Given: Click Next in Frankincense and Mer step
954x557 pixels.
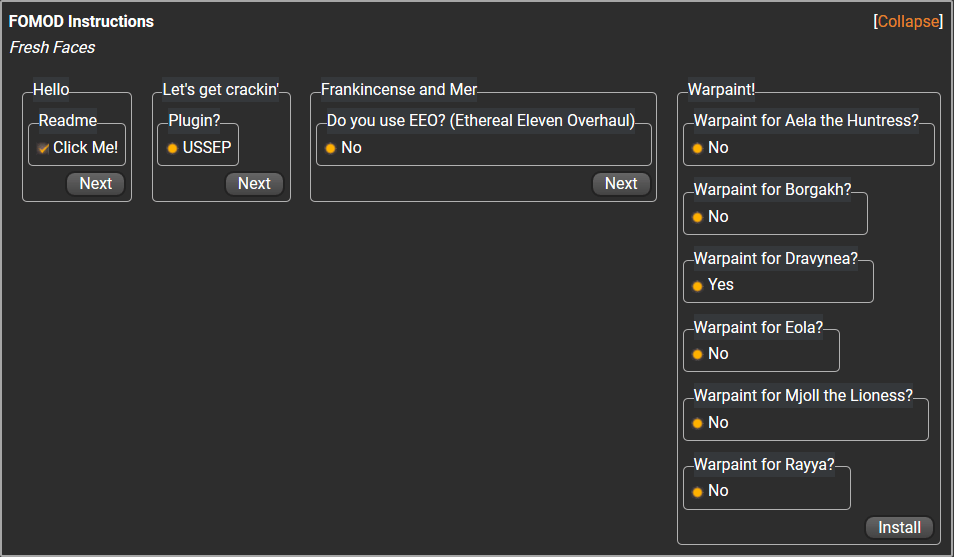Looking at the screenshot, I should coord(621,184).
